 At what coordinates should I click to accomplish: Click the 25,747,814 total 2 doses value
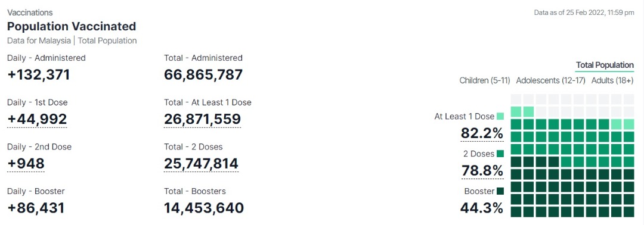202,164
